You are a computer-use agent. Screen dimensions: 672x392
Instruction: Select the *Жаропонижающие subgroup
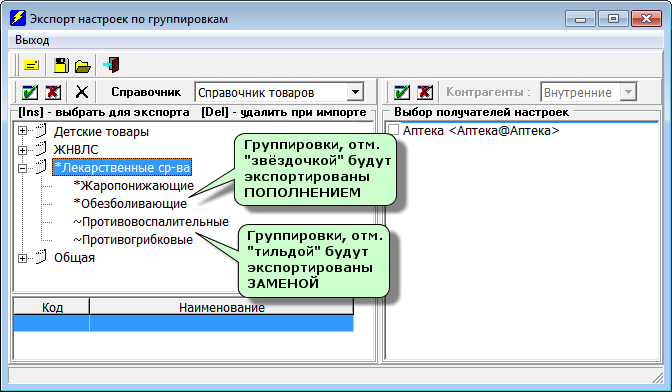(x=134, y=186)
